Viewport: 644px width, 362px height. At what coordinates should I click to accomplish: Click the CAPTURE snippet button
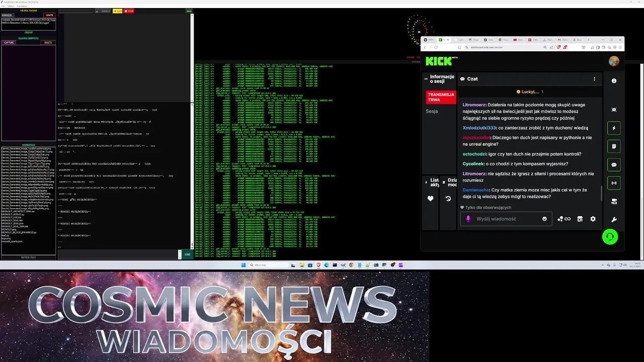coord(9,43)
